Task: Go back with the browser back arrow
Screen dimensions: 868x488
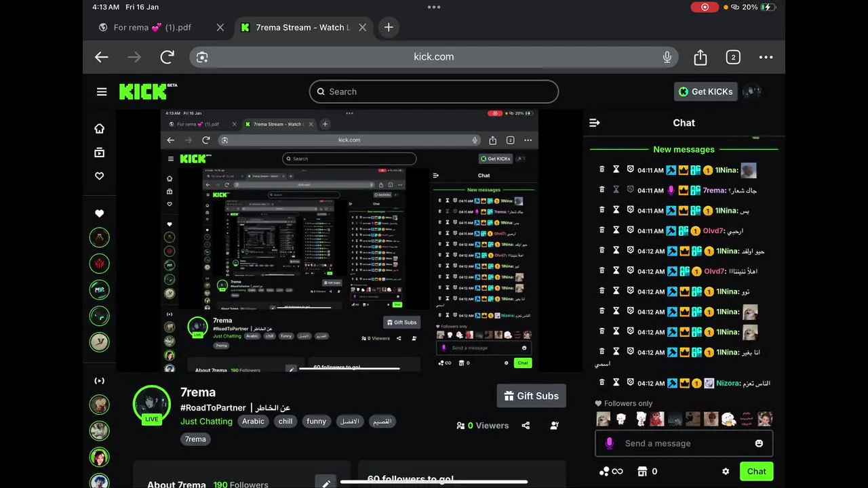Action: click(x=102, y=57)
